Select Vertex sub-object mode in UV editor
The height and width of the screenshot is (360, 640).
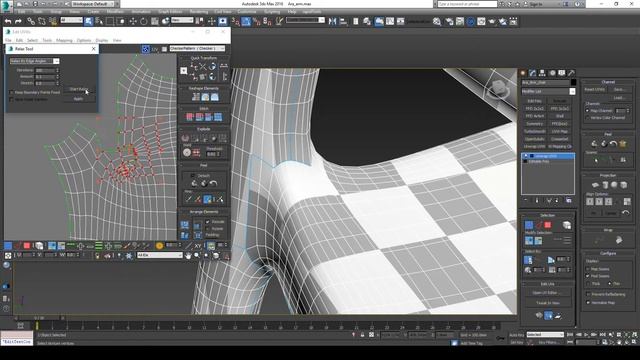[x=8, y=245]
